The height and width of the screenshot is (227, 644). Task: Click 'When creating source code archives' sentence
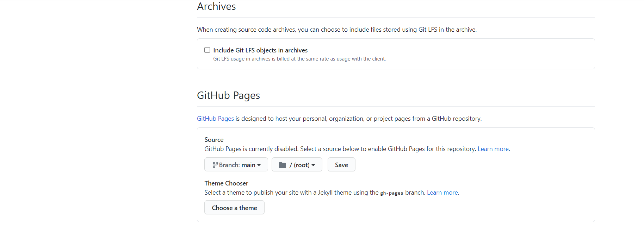pyautogui.click(x=337, y=30)
